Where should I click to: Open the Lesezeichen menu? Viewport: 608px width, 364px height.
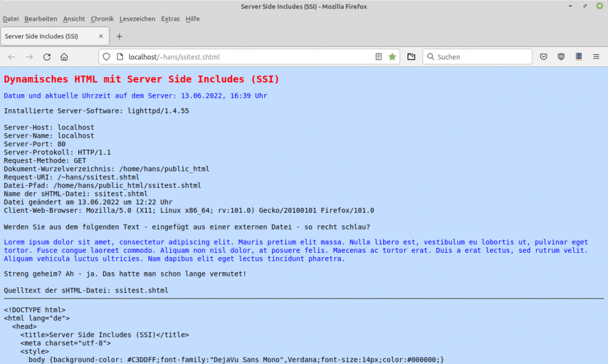[137, 19]
